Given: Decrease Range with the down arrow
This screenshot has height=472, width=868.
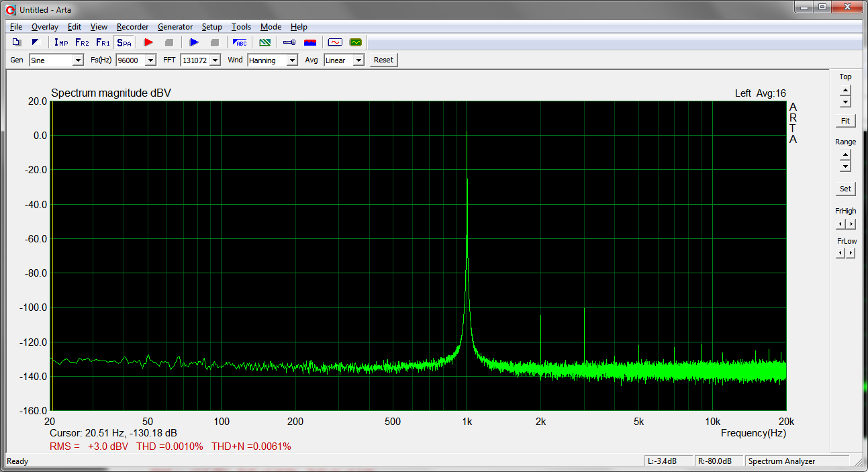Looking at the screenshot, I should coord(845,167).
